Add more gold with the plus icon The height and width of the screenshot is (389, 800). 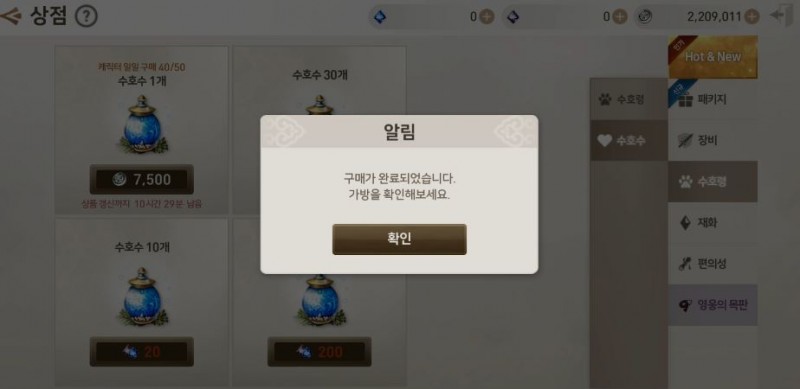pos(752,17)
